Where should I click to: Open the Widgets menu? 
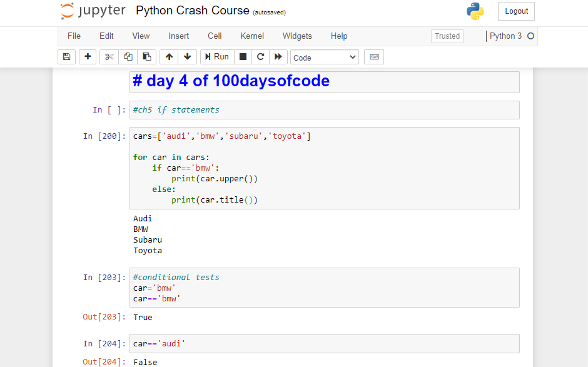[x=297, y=36]
